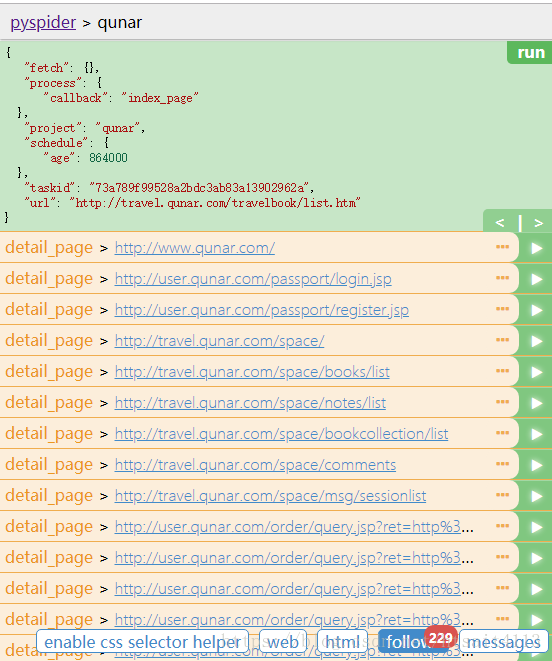Click the taskid value in JSON

(199, 188)
